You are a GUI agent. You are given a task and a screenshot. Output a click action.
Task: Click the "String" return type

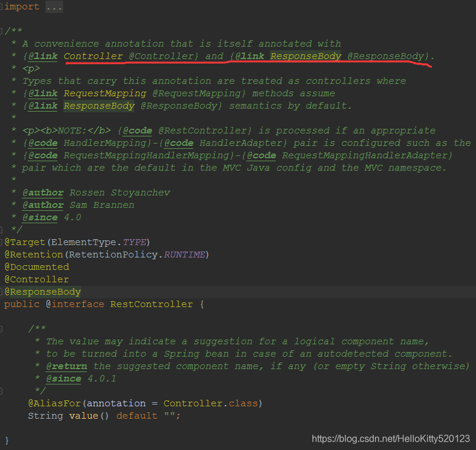pyautogui.click(x=45, y=416)
